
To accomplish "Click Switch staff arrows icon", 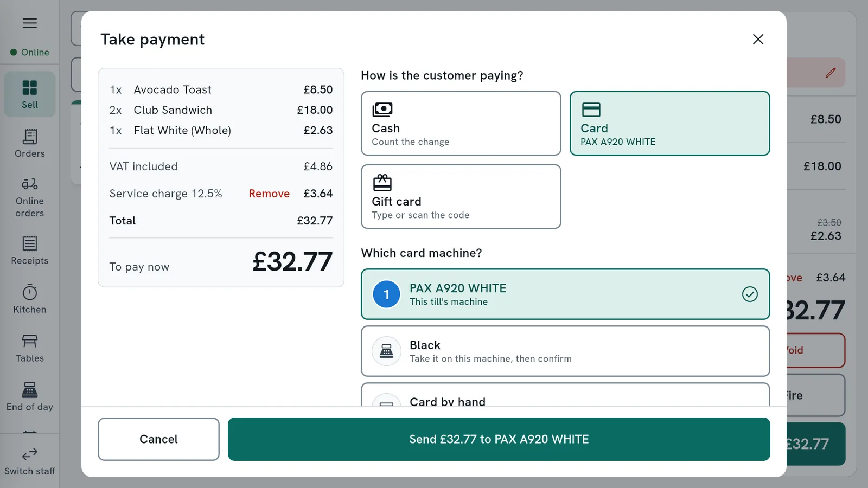I will click(x=30, y=453).
